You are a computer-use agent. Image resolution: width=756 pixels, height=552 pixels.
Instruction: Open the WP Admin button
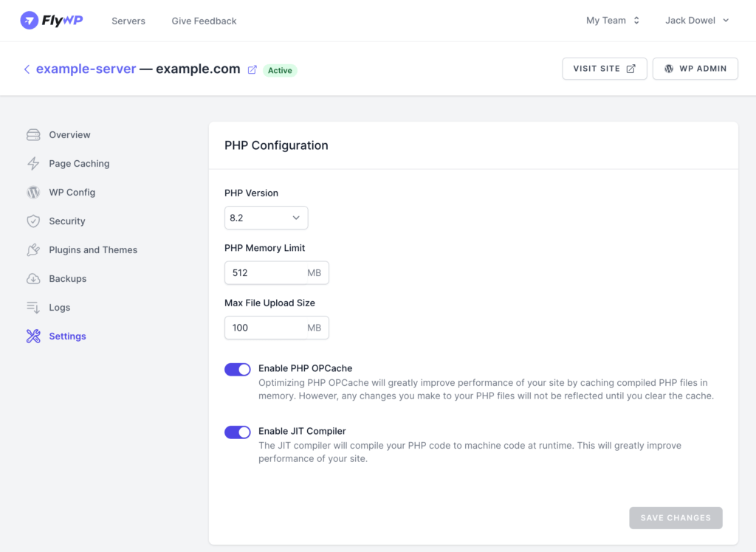[695, 69]
